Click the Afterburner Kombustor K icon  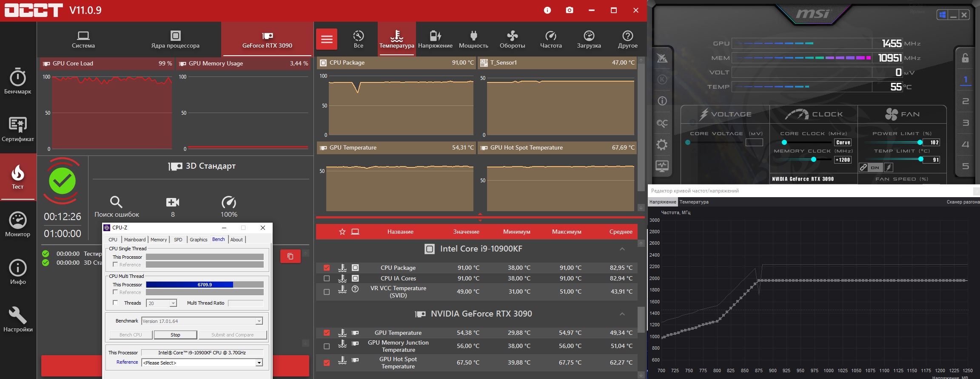tap(662, 79)
